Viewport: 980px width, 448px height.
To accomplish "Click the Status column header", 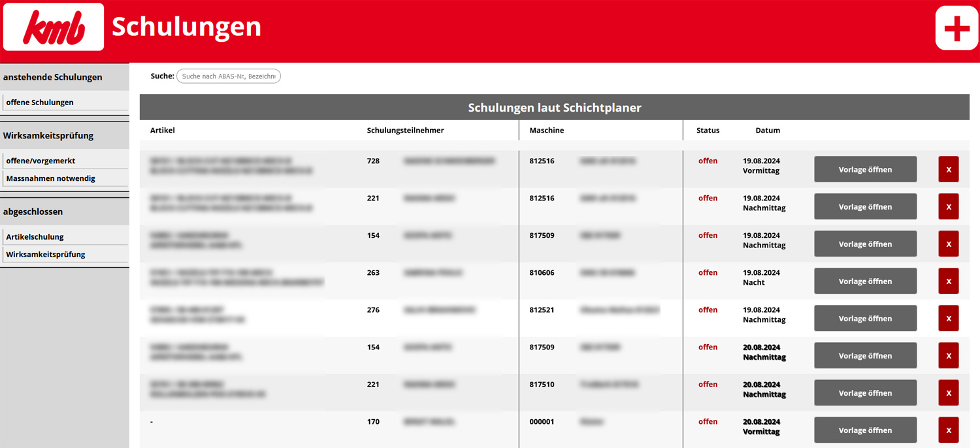I will 708,130.
